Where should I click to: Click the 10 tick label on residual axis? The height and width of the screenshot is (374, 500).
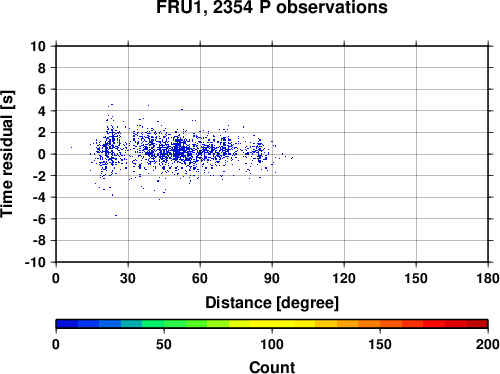38,46
